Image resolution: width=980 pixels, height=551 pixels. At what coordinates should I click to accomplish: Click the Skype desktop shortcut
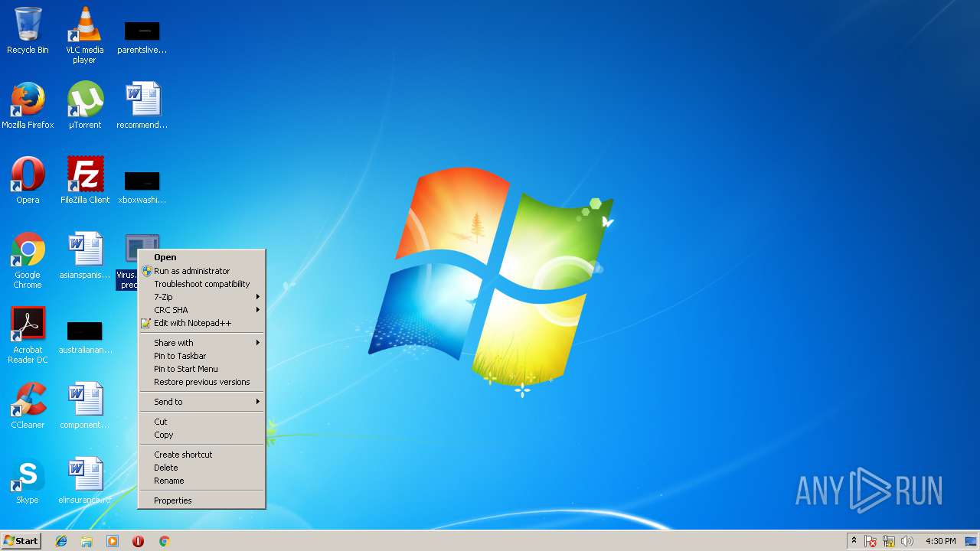[28, 481]
